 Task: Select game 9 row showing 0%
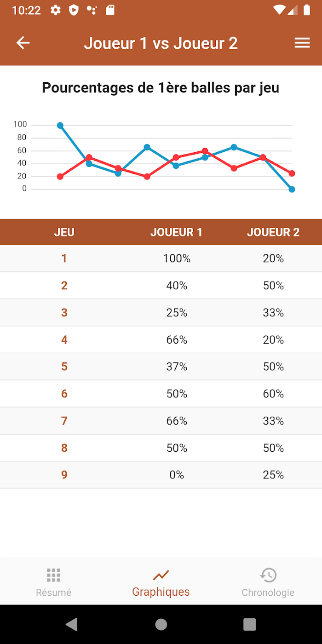point(161,475)
